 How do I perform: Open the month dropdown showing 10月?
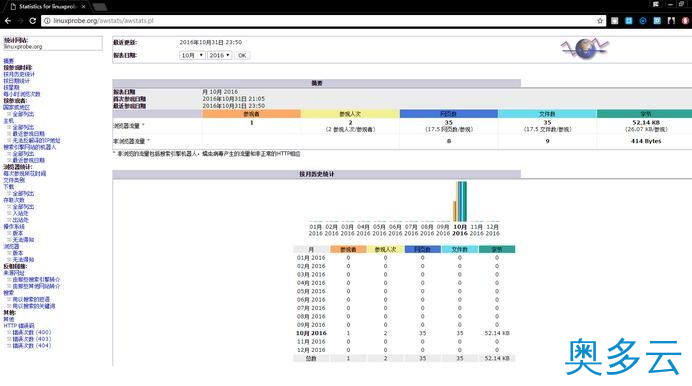192,56
